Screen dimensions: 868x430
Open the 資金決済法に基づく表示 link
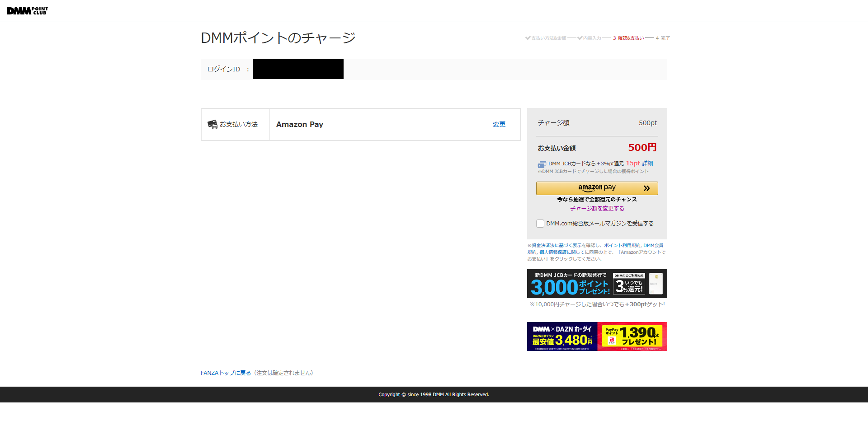pos(557,245)
